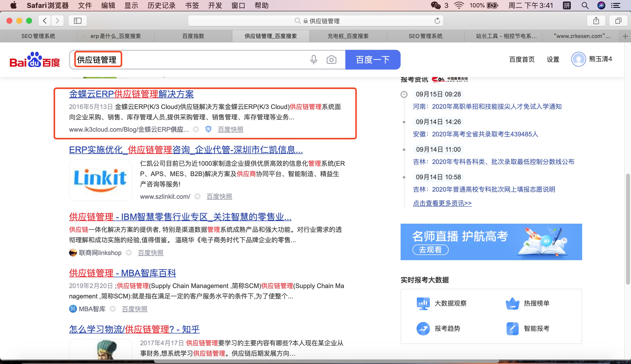This screenshot has height=364, width=631.
Task: Open Wi-Fi status menu
Action: [459, 5]
